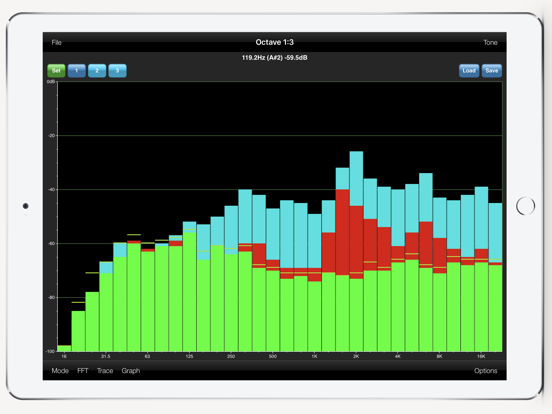The image size is (552, 414).
Task: Select preset button 1
Action: click(x=76, y=71)
